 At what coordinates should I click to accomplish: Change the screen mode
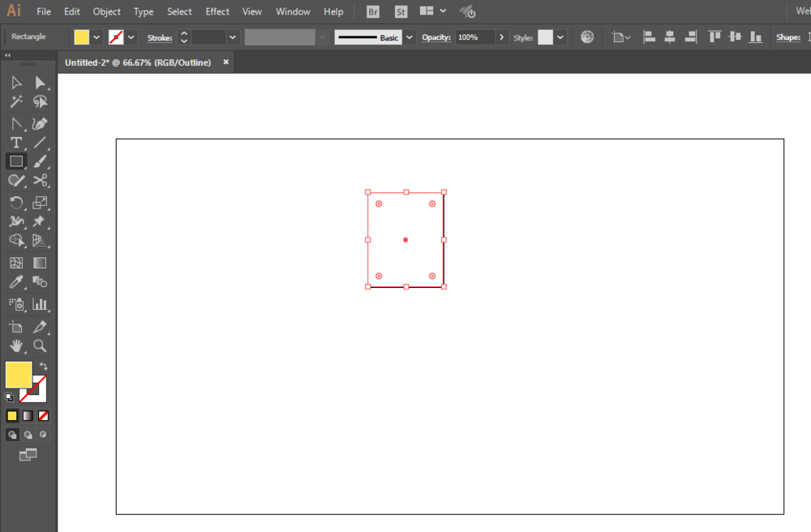tap(28, 455)
